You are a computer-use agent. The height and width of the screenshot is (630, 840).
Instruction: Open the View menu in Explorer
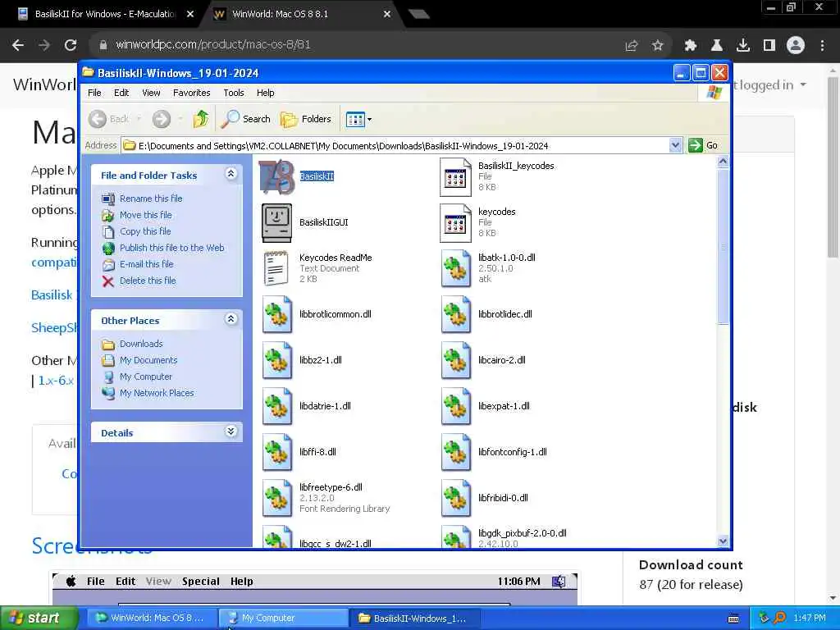tap(151, 93)
